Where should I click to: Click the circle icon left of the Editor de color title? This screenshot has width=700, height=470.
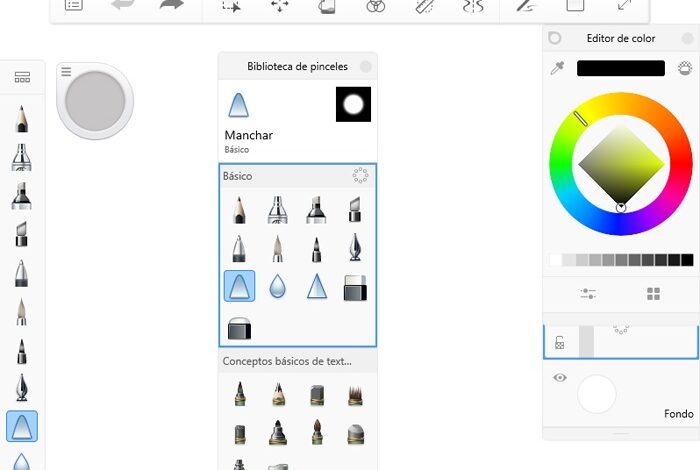554,38
